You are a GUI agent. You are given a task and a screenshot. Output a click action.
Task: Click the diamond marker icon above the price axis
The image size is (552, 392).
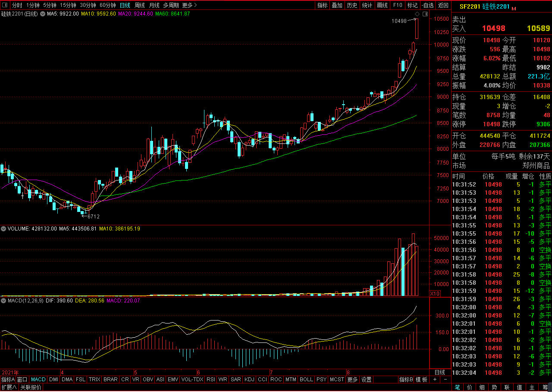417,14
